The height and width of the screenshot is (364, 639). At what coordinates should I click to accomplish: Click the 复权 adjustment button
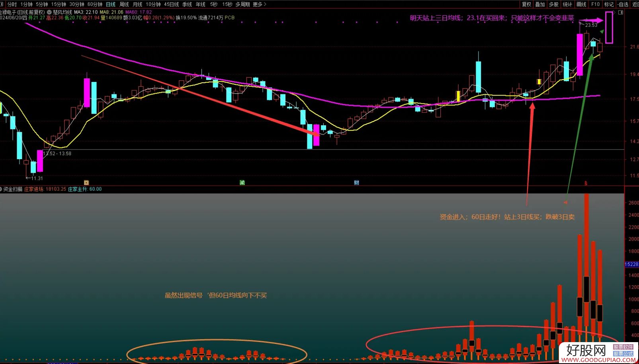527,4
